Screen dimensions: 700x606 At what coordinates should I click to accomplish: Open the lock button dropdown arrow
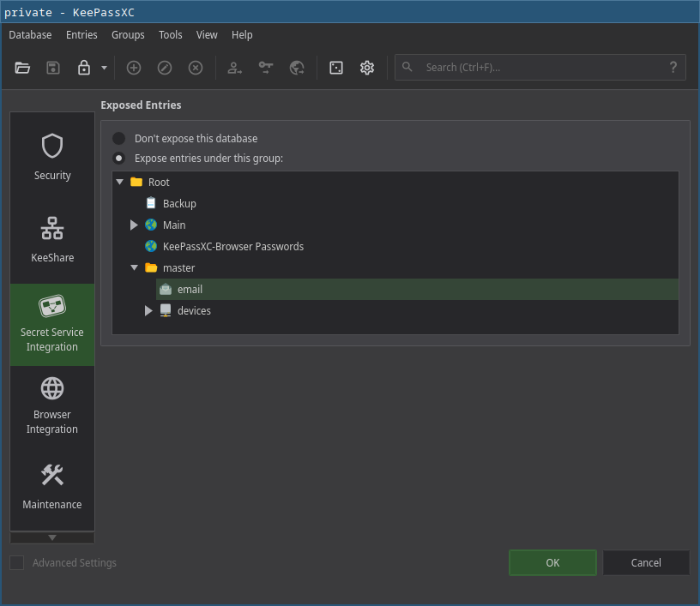click(x=104, y=68)
